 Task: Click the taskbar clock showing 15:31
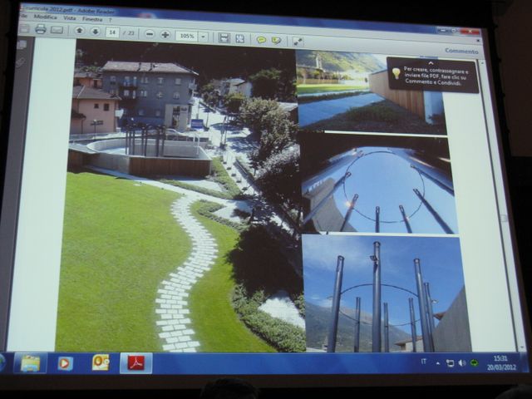[500, 362]
